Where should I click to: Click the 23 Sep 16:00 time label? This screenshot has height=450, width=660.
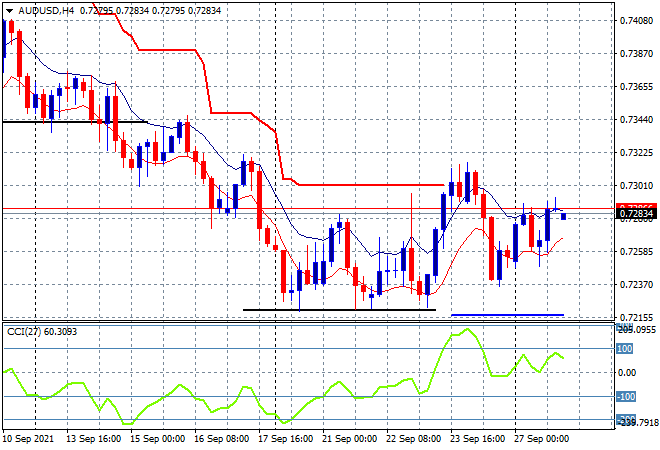click(x=477, y=439)
